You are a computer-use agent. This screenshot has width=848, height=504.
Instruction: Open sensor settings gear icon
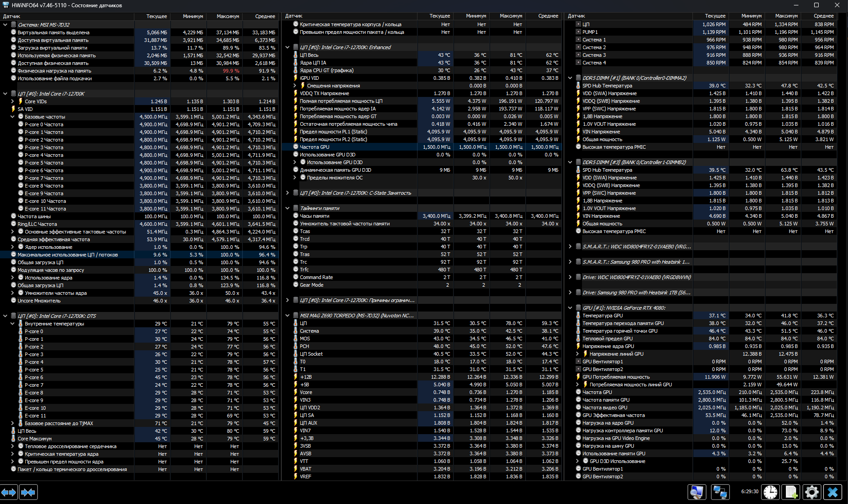pos(811,492)
